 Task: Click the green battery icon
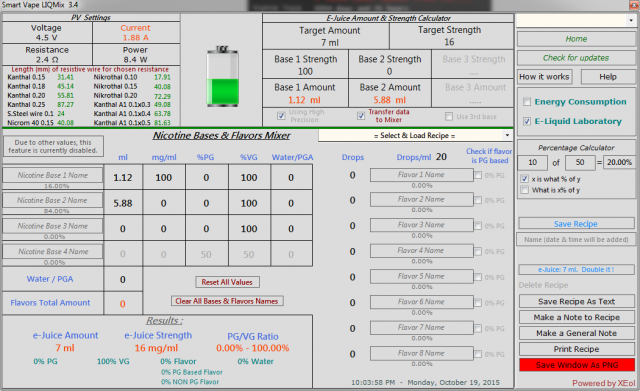[x=222, y=76]
